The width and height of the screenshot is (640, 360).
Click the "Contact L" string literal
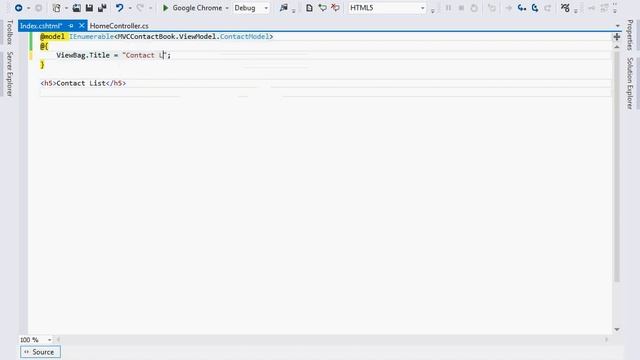(144, 55)
